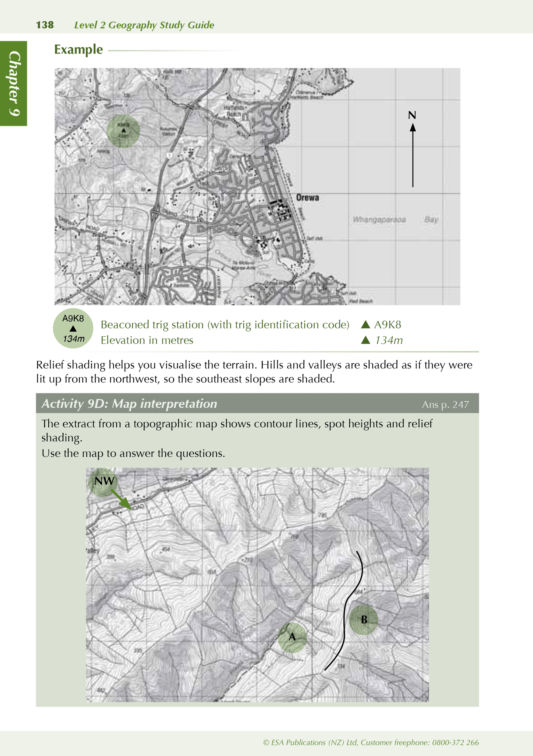Open the 'Ans p. 247' answer reference
Viewport: 533px width, 756px height.
coord(445,405)
